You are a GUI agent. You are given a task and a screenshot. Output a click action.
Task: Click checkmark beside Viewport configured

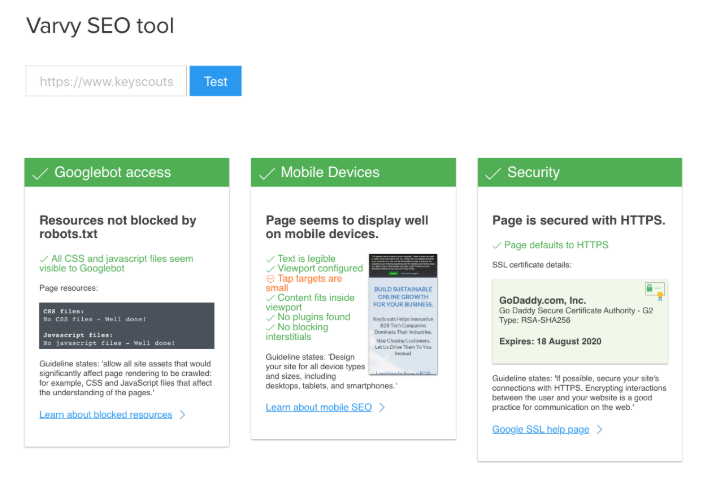[x=270, y=269]
